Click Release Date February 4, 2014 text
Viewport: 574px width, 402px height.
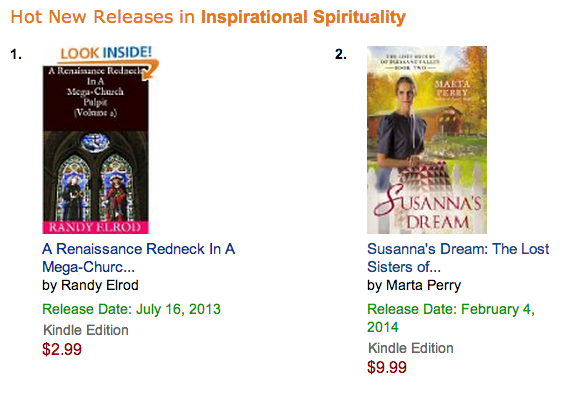tap(451, 318)
